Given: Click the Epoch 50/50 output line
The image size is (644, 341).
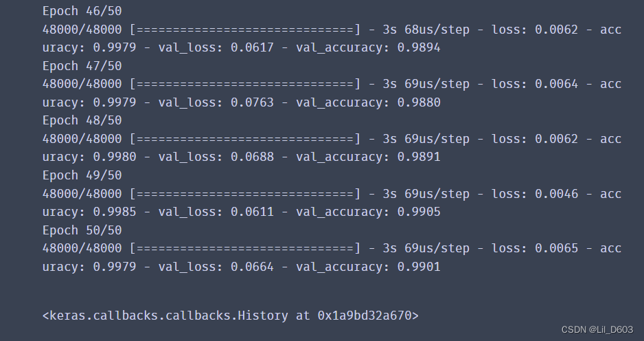Looking at the screenshot, I should click(x=82, y=230).
